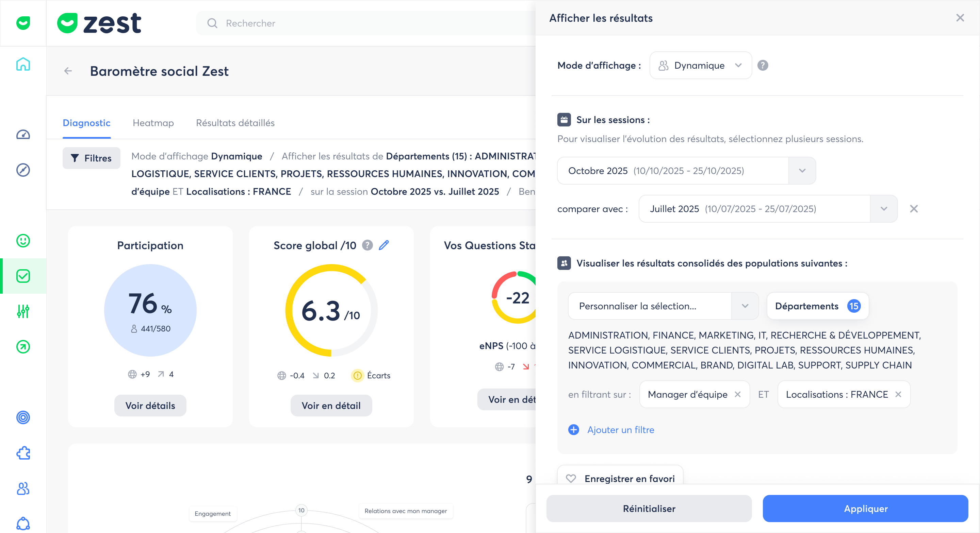The height and width of the screenshot is (533, 980).
Task: Click the puzzle piece sidebar icon
Action: click(23, 453)
